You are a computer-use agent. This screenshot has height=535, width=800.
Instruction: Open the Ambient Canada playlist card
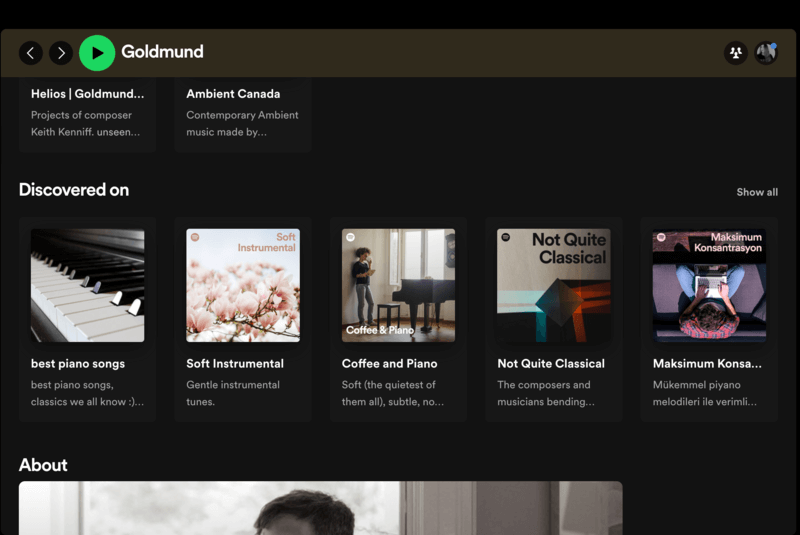243,115
